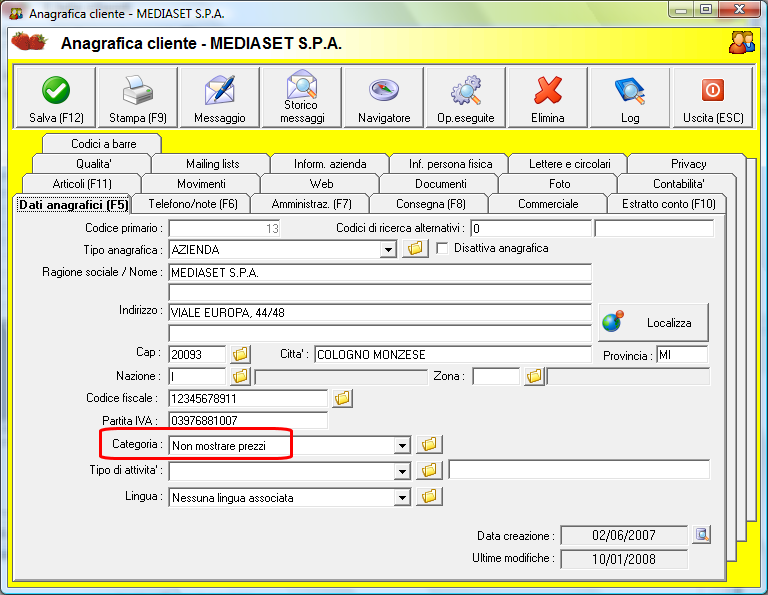768x595 pixels.
Task: Open folder lookup next to Tipo anagrafica
Action: coord(415,248)
